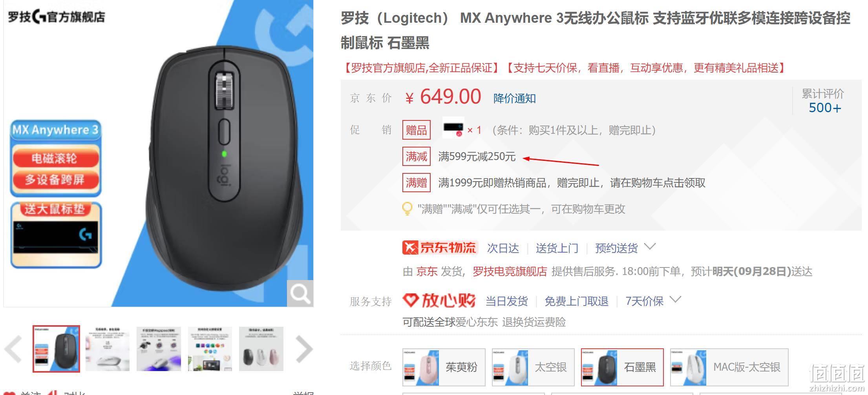
Task: Expand the 预约送货 delivery options chevron
Action: pos(650,247)
